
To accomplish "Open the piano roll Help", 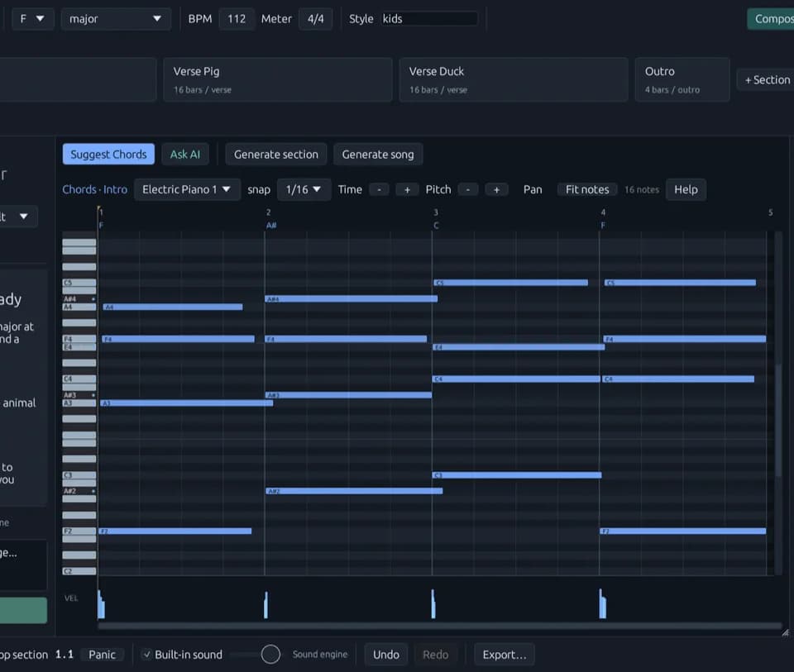I will (x=686, y=189).
